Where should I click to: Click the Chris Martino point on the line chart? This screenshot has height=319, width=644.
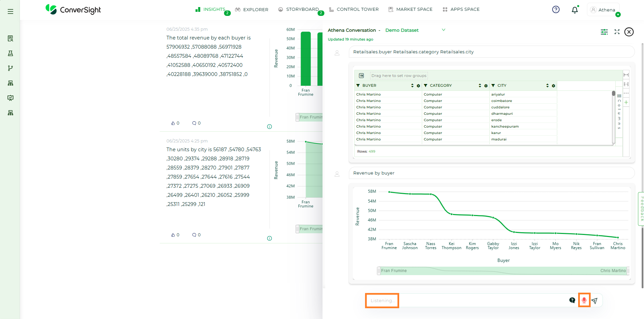(x=618, y=237)
